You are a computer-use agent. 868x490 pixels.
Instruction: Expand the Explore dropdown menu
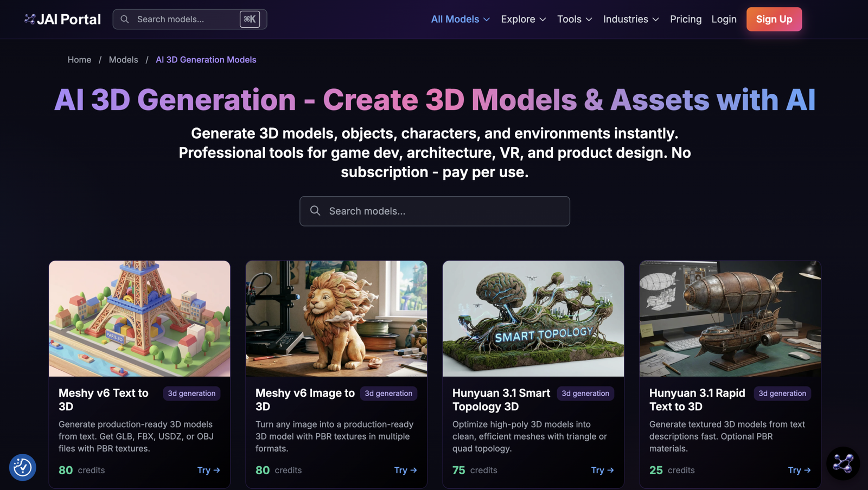pos(524,19)
